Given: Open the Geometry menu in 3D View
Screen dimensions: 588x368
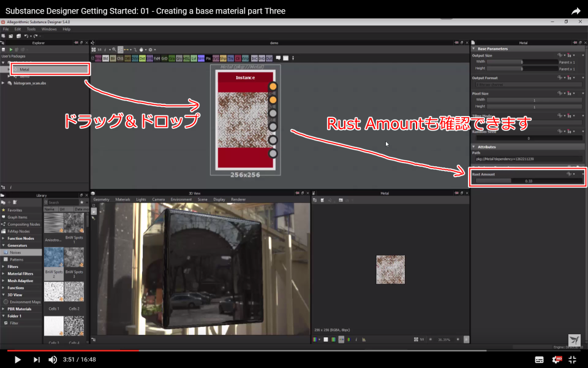Looking at the screenshot, I should 101,199.
